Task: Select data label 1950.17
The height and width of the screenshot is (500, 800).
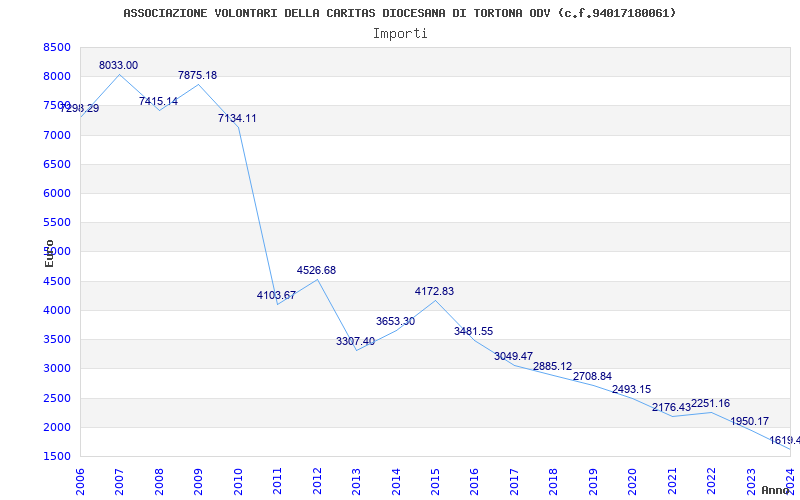Action: pos(749,421)
